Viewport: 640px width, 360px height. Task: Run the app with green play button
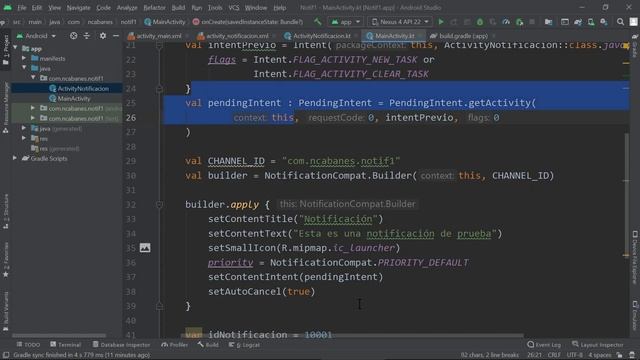[x=441, y=22]
